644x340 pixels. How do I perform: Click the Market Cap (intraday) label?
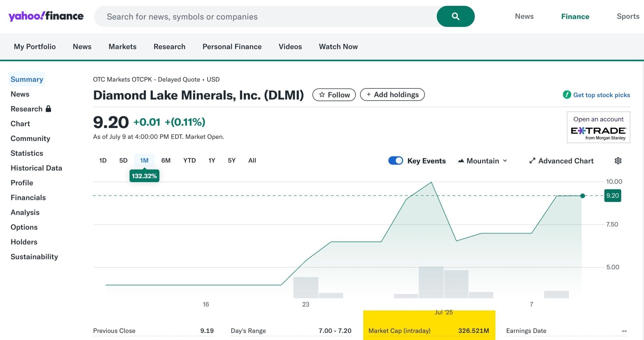pyautogui.click(x=399, y=331)
